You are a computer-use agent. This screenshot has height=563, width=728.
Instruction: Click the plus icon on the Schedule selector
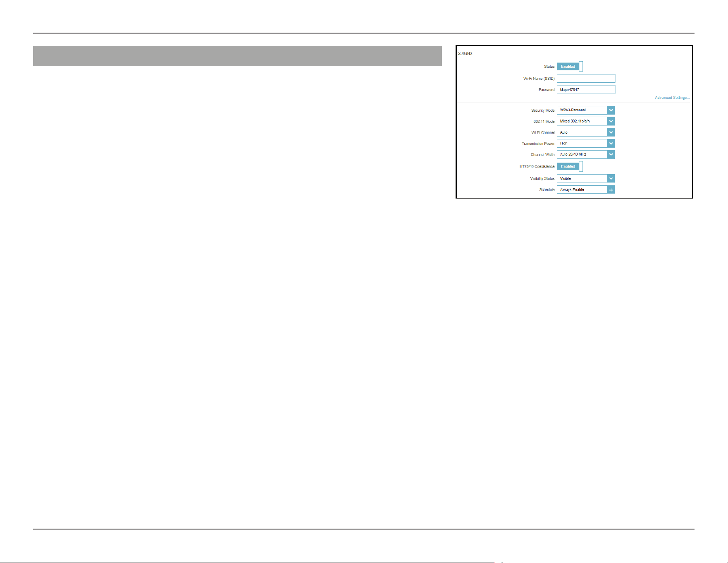click(x=611, y=190)
